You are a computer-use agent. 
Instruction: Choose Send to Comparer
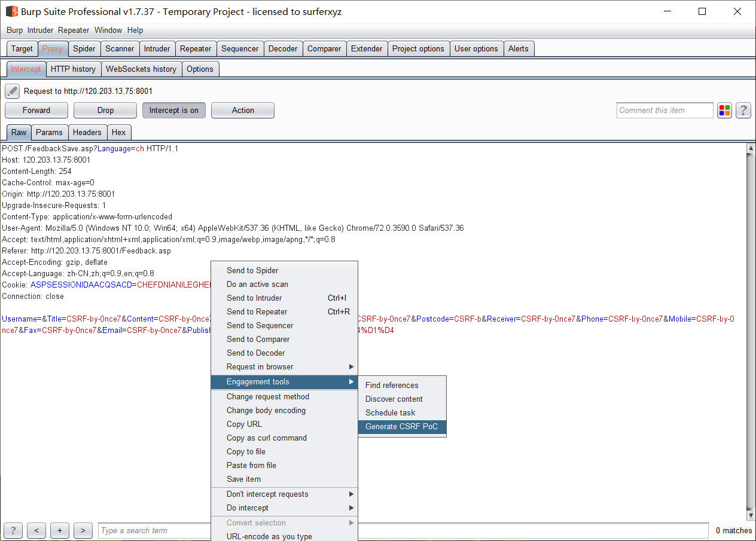click(x=285, y=340)
